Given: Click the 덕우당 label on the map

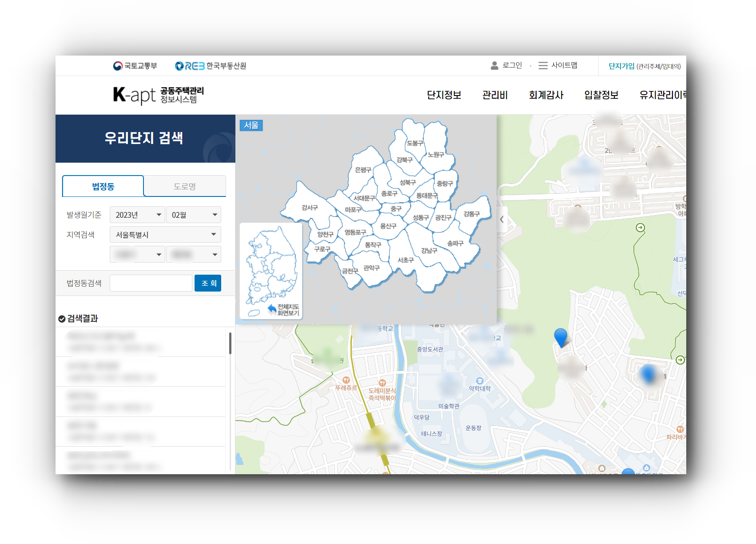Looking at the screenshot, I should pos(422,418).
